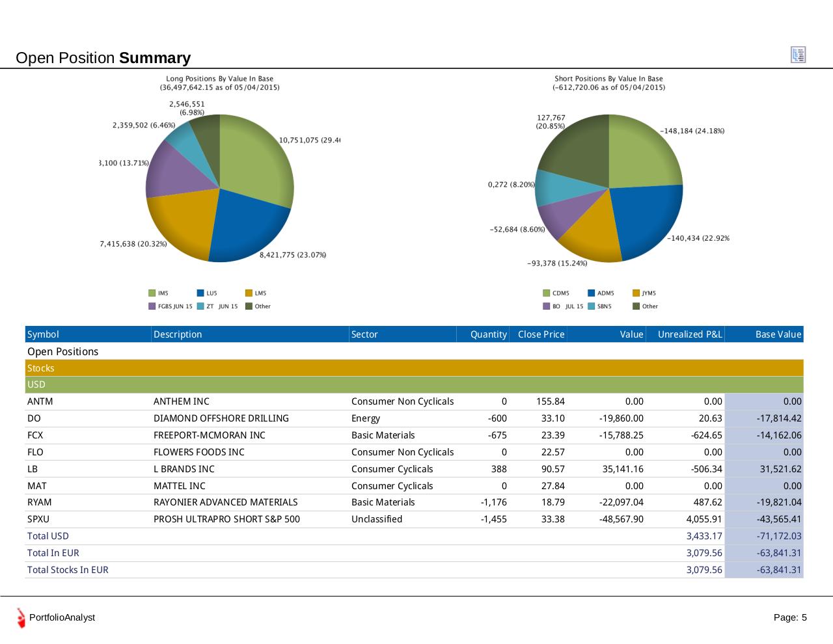Click the Total USD row label
Image resolution: width=833 pixels, height=644 pixels.
coord(48,536)
